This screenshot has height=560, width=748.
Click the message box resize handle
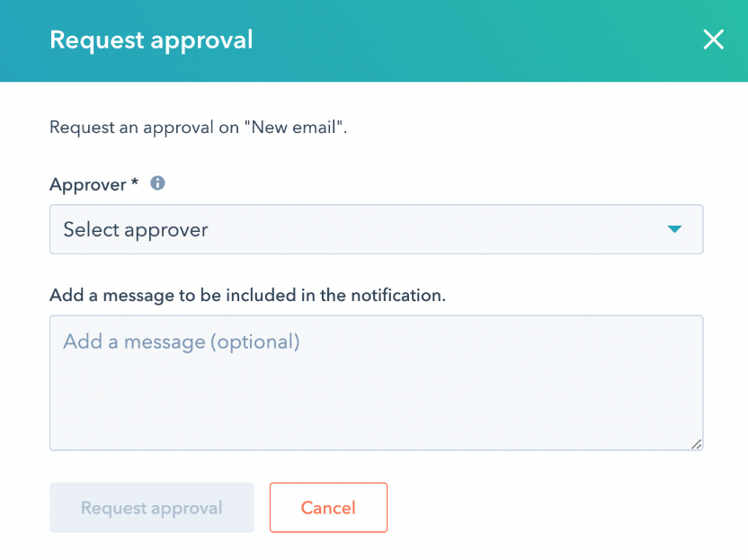[x=697, y=444]
